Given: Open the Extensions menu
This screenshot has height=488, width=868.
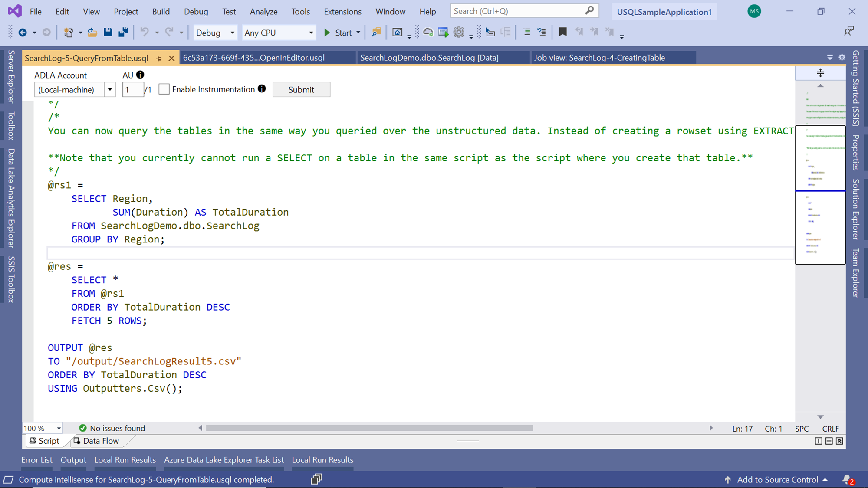Looking at the screenshot, I should click(x=342, y=12).
